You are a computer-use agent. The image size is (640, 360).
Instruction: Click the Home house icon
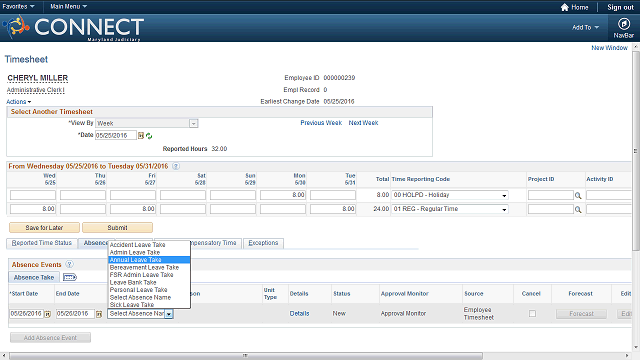coord(564,7)
